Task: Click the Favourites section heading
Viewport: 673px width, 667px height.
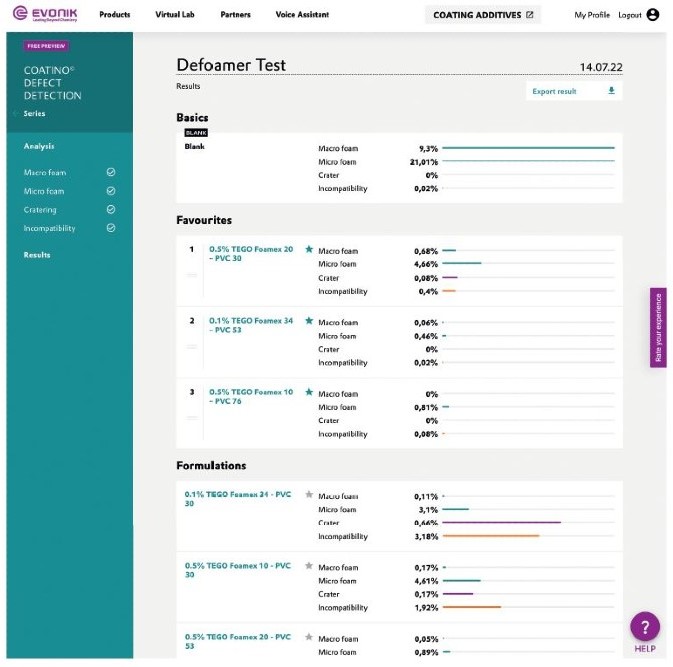Action: [x=204, y=220]
